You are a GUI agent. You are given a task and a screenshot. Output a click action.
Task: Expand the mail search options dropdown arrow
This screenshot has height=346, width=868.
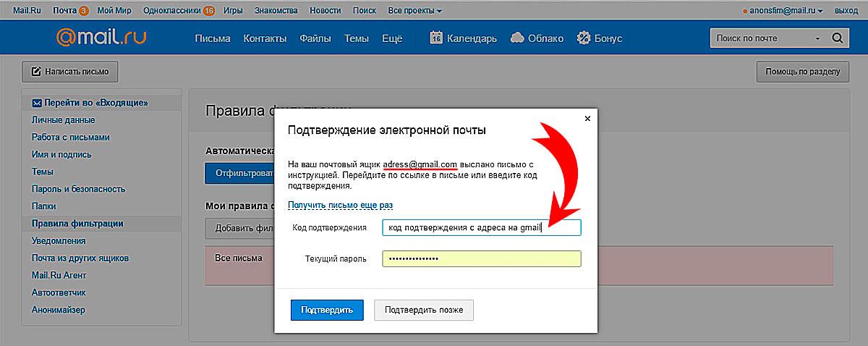tap(817, 38)
